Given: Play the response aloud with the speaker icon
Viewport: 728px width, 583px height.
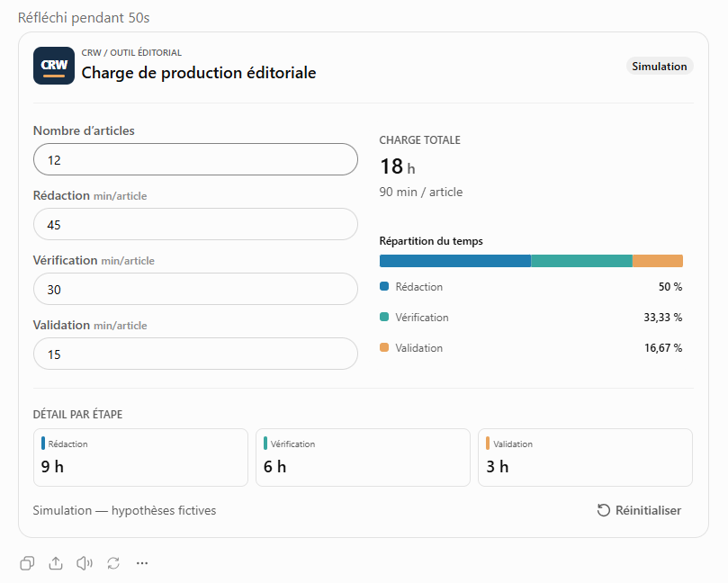Looking at the screenshot, I should (x=85, y=563).
